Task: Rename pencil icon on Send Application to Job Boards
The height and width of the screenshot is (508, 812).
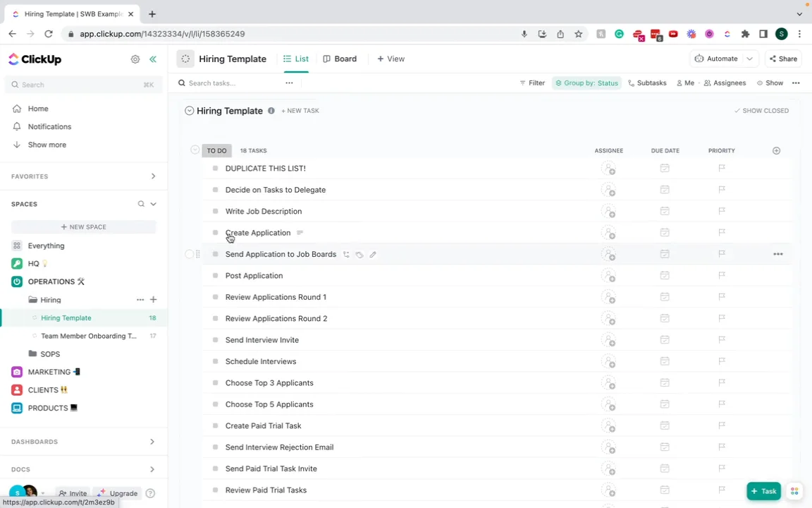Action: [x=373, y=255]
